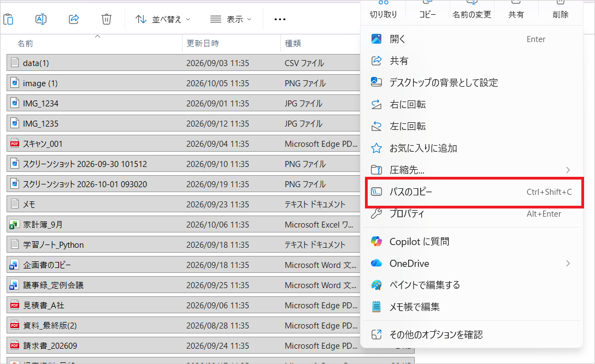Select 削除 in the context menu top bar

561,14
